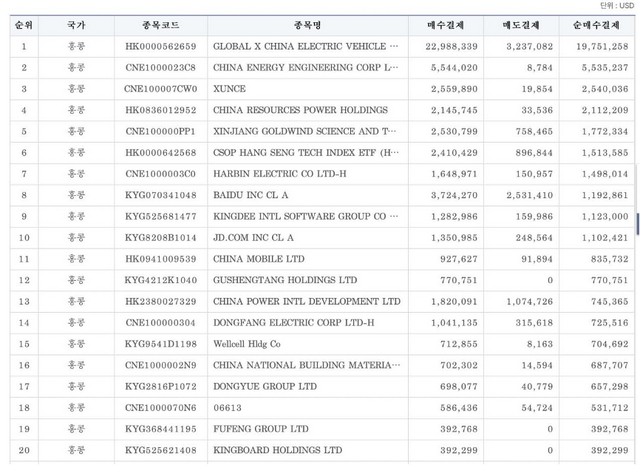Click stock code CNE1000002N9

[x=161, y=365]
